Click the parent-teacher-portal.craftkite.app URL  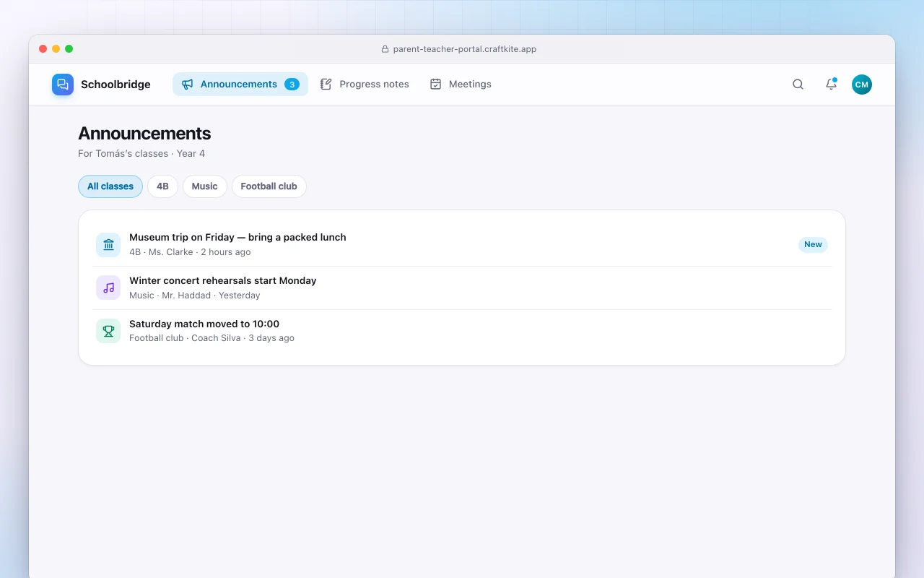tap(465, 49)
